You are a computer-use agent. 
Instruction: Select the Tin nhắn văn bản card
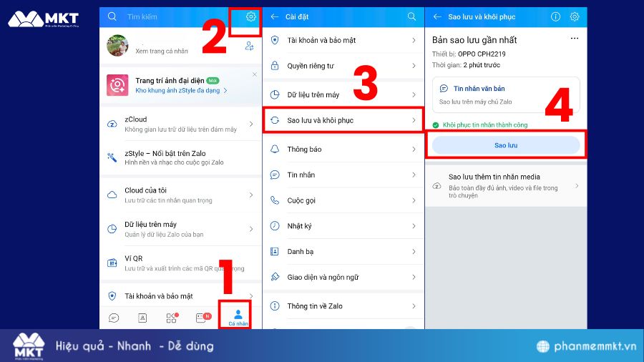tap(506, 95)
